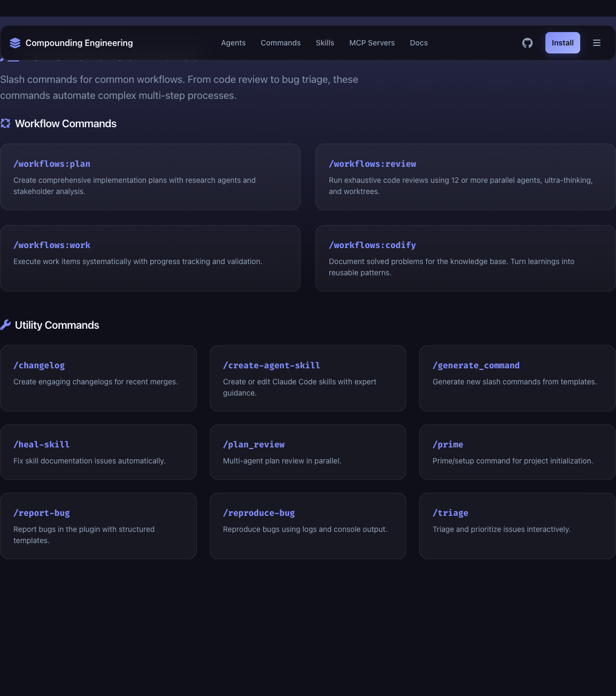Open the /workflows:work command card
Viewport: 616px width, 696px height.
150,258
